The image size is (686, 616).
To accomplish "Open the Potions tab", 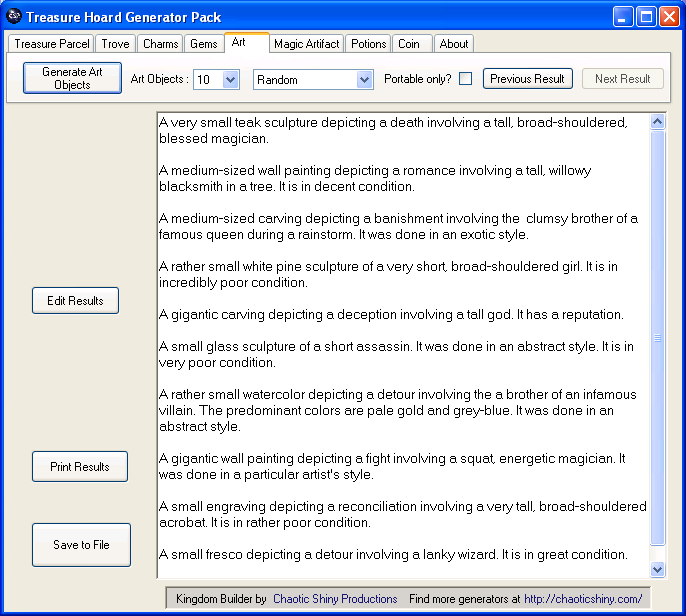I will coord(368,44).
